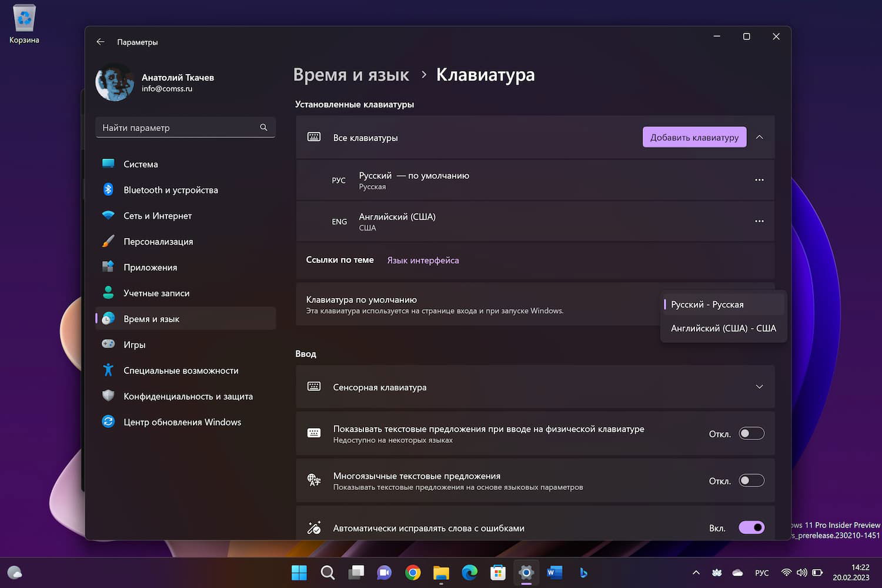This screenshot has width=882, height=588.
Task: Click the OneDrive cloud icon in the system tray
Action: (x=737, y=573)
